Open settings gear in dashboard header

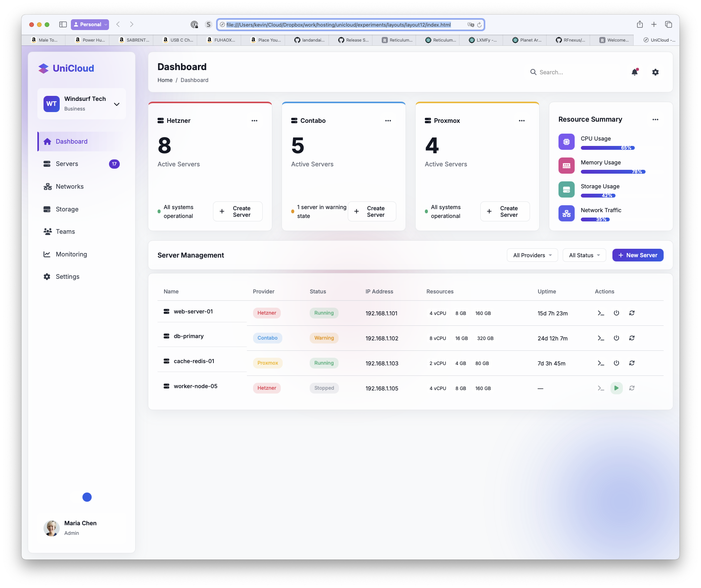tap(655, 72)
